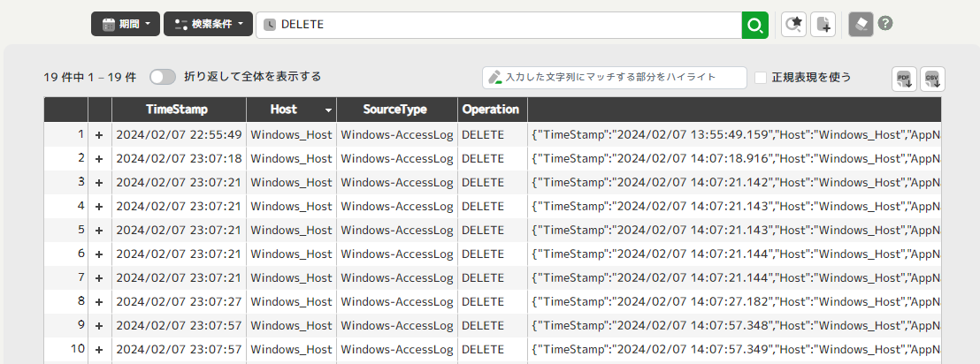Image resolution: width=980 pixels, height=364 pixels.
Task: Click the 19 件中 1 – 19 件 count text
Action: [x=90, y=78]
